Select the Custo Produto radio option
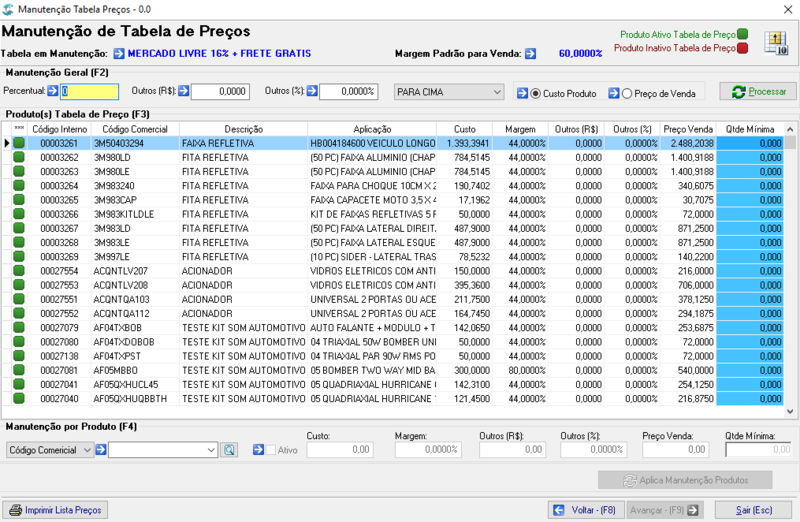Image resolution: width=800 pixels, height=522 pixels. click(535, 94)
